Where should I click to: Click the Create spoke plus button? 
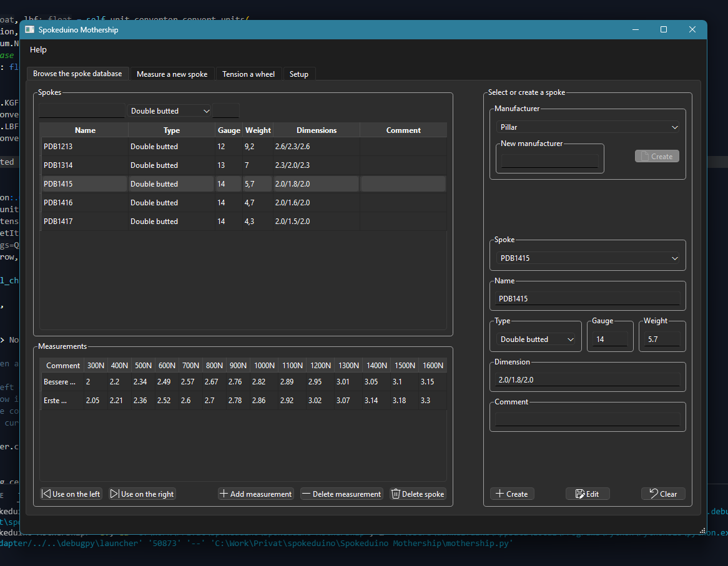pyautogui.click(x=511, y=494)
